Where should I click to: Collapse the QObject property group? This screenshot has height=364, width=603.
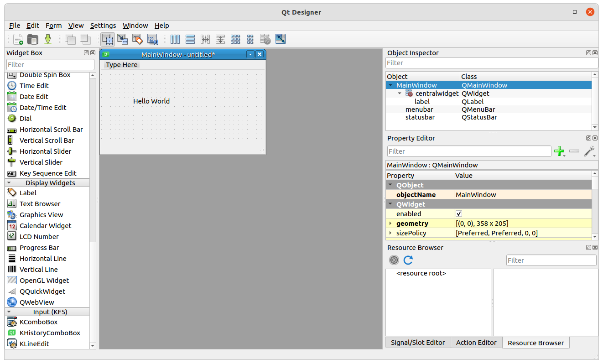(390, 185)
